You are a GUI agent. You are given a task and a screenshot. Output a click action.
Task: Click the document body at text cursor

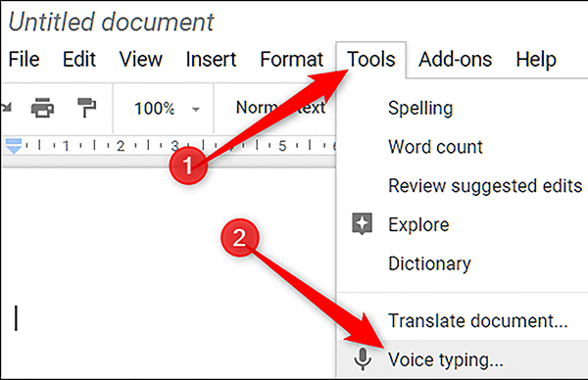coord(16,318)
